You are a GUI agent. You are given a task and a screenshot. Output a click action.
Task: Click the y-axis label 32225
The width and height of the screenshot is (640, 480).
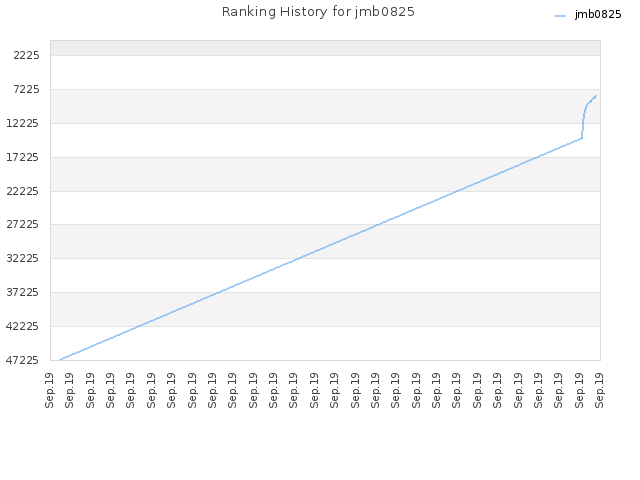click(23, 258)
